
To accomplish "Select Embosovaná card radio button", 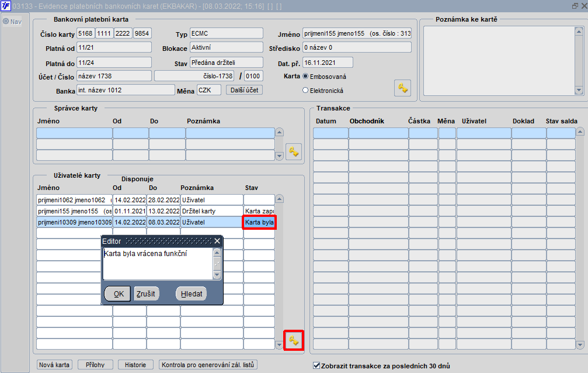I will coord(305,76).
